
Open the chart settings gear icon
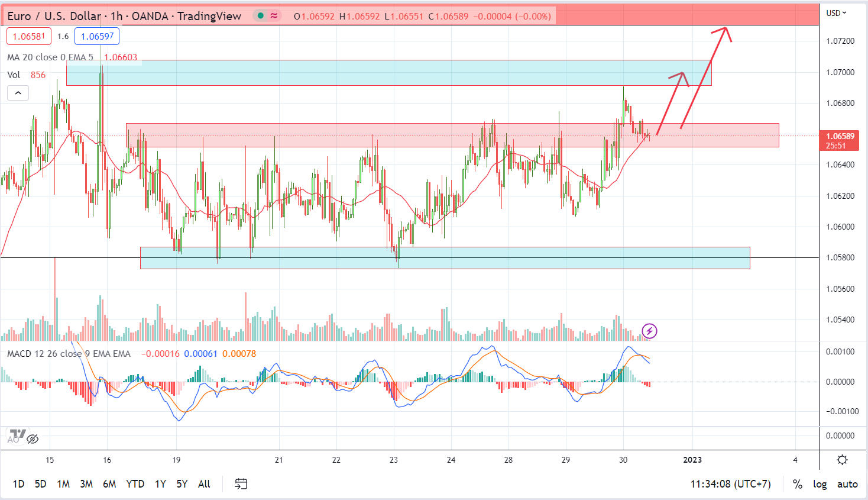coord(843,460)
